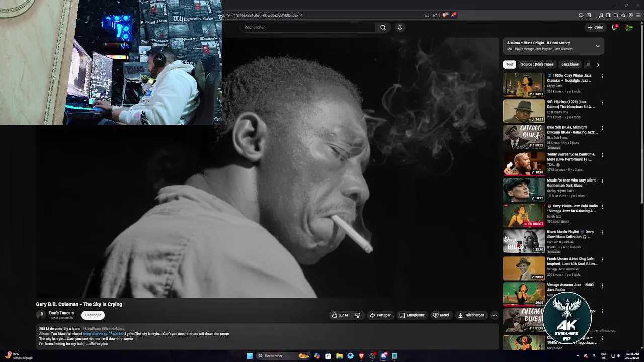Open Discord from the taskbar

[x=384, y=356]
